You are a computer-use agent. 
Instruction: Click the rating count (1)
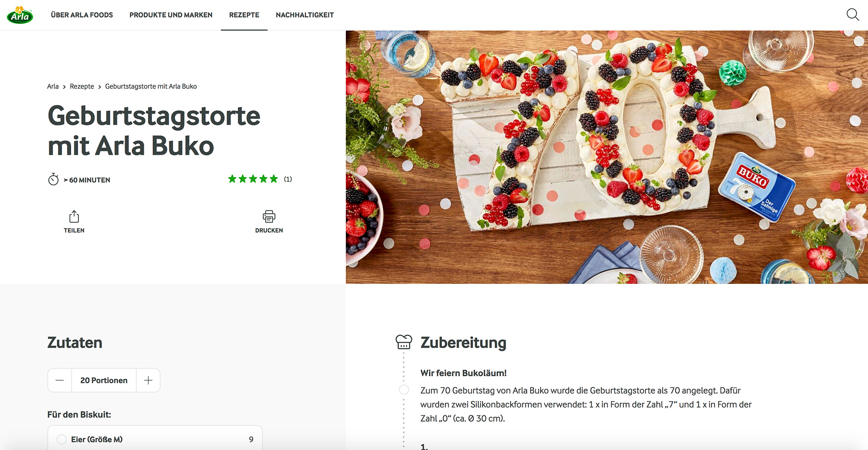click(288, 179)
